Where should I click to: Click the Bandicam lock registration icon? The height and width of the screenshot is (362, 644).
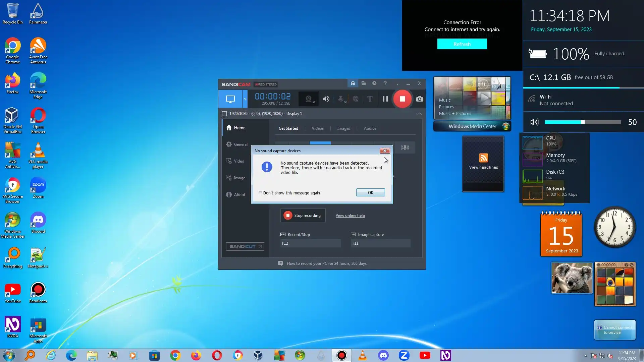click(x=353, y=83)
